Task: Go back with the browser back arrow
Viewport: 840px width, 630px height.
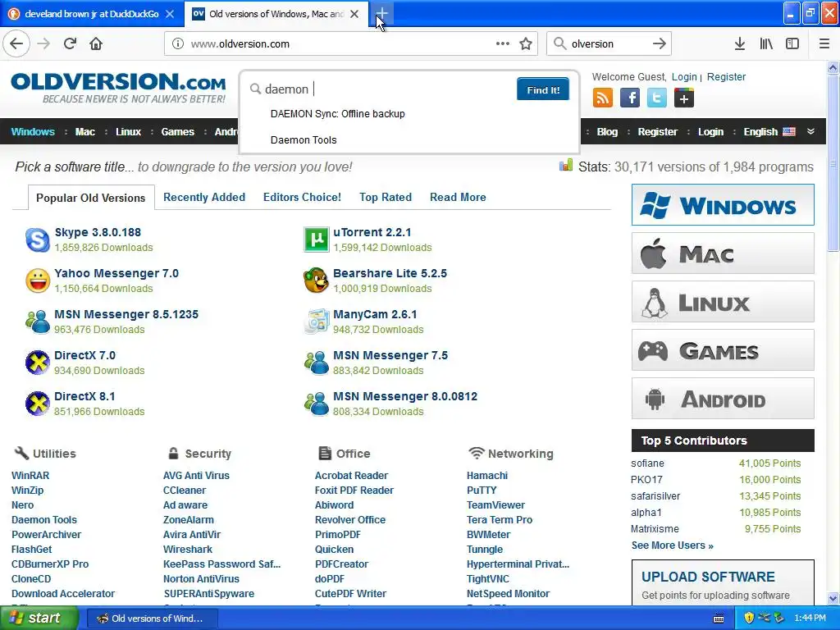Action: (16, 43)
